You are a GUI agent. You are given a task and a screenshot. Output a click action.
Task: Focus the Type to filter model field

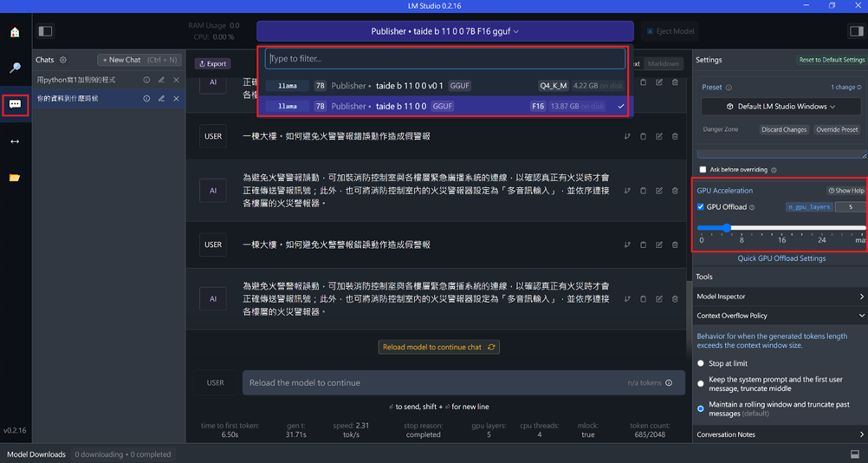444,59
